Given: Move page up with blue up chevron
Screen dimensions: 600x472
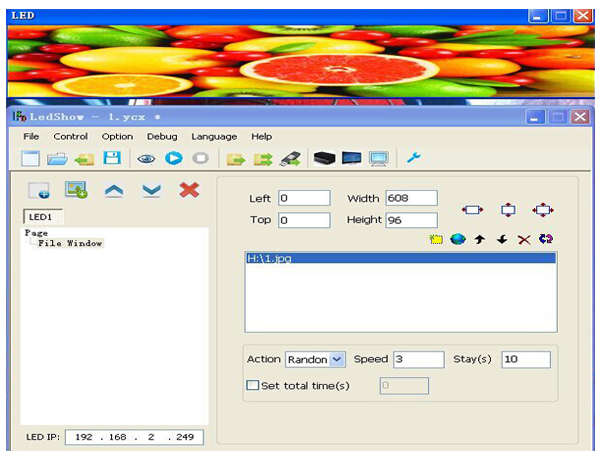Looking at the screenshot, I should pos(113,191).
